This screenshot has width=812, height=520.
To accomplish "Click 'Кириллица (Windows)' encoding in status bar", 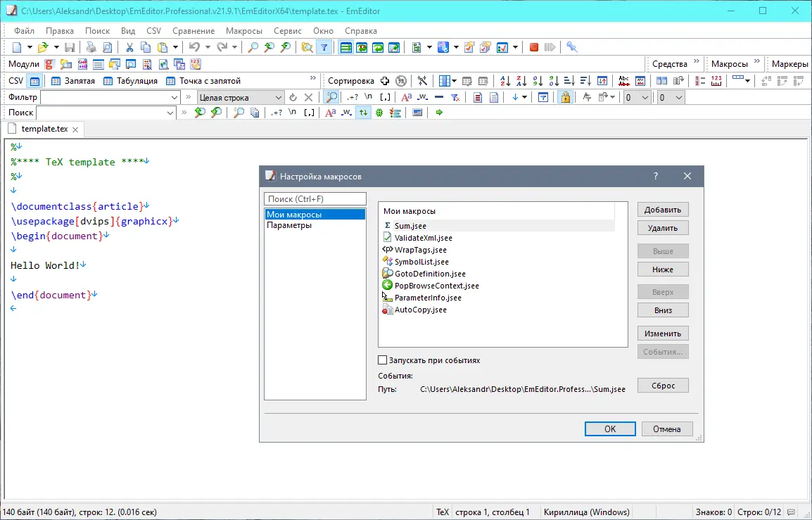I will (586, 512).
